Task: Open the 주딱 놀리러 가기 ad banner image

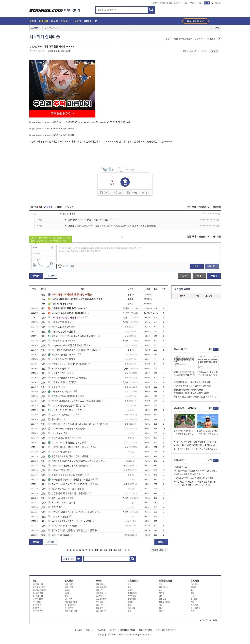Action: 62,89
